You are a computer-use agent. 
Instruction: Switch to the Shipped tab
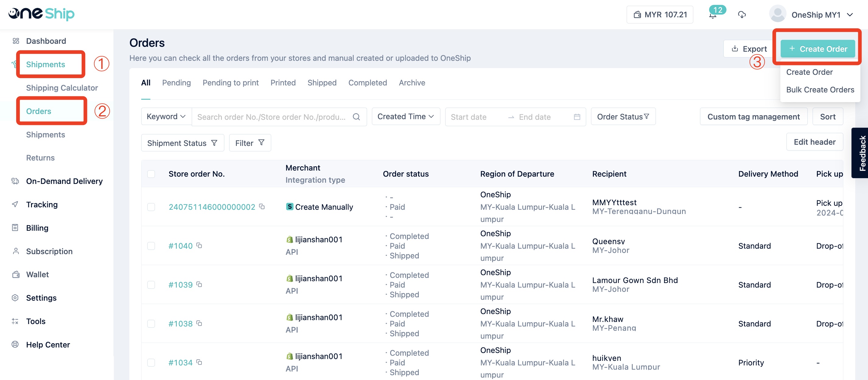[322, 83]
